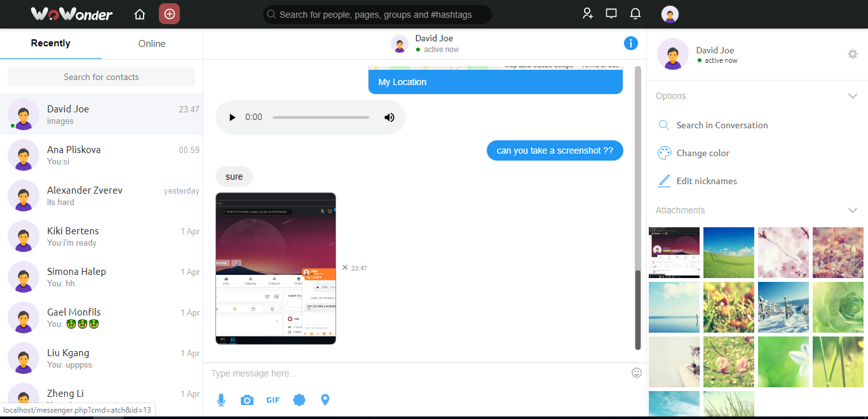Open Ana Pliskova's conversation
The image size is (868, 419).
(102, 155)
